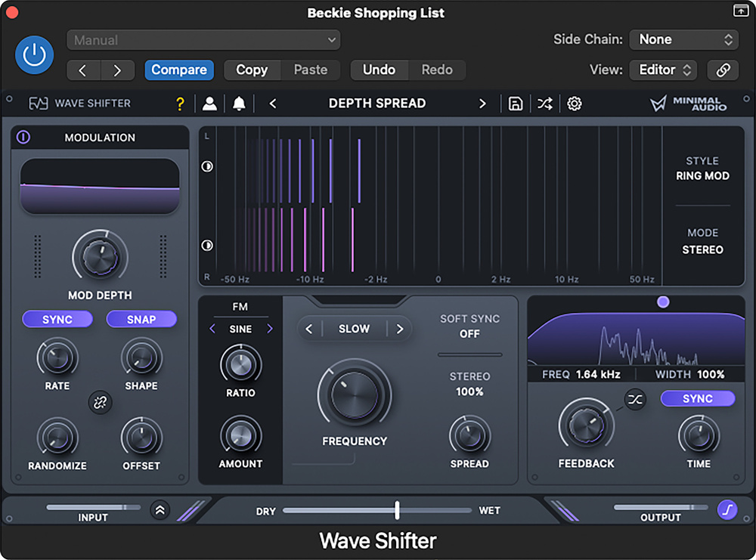This screenshot has height=560, width=756.
Task: Toggle the right channel phase icon
Action: [x=207, y=246]
